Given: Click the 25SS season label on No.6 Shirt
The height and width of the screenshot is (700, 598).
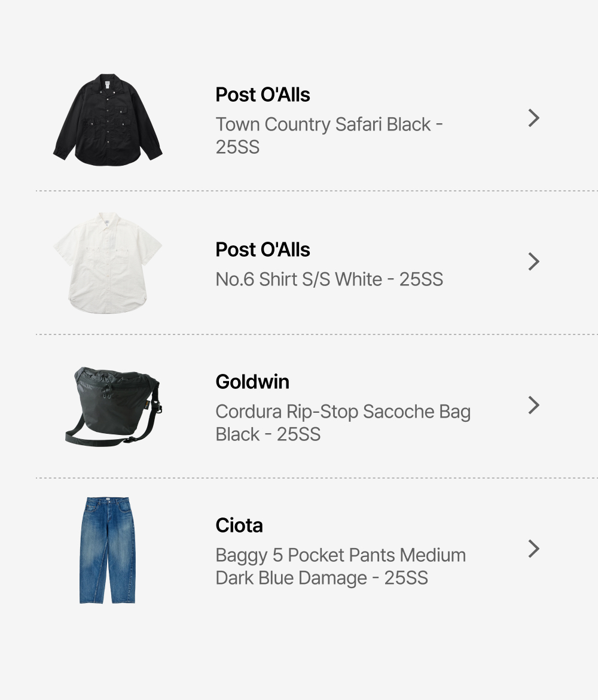Looking at the screenshot, I should (421, 279).
